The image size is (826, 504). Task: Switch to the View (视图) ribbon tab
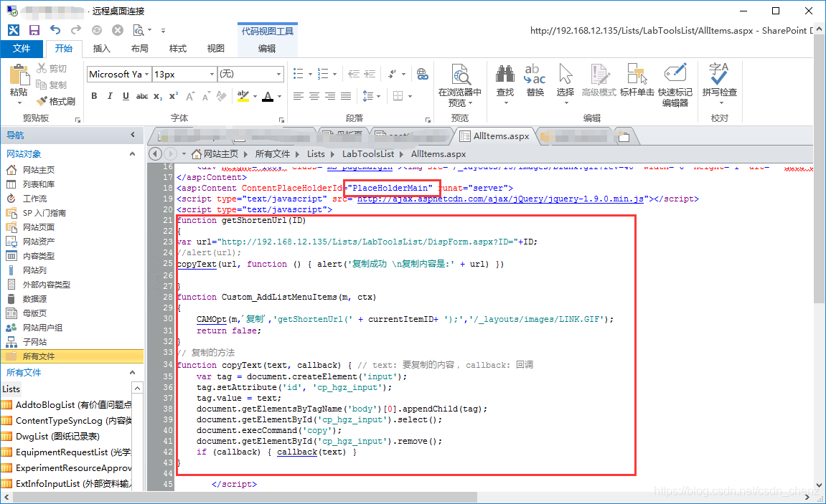tap(215, 49)
